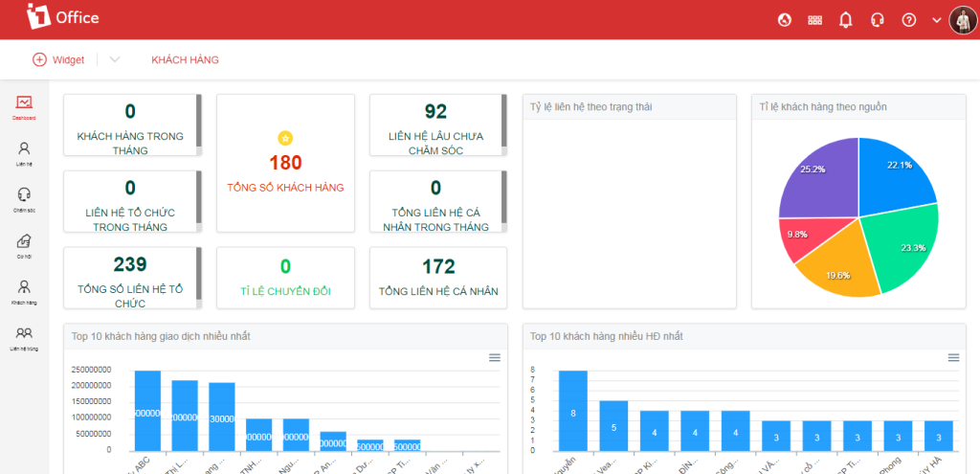The height and width of the screenshot is (474, 980).
Task: Click Tỷ lệ liên hệ theo trạng thái header
Action: tap(630, 107)
